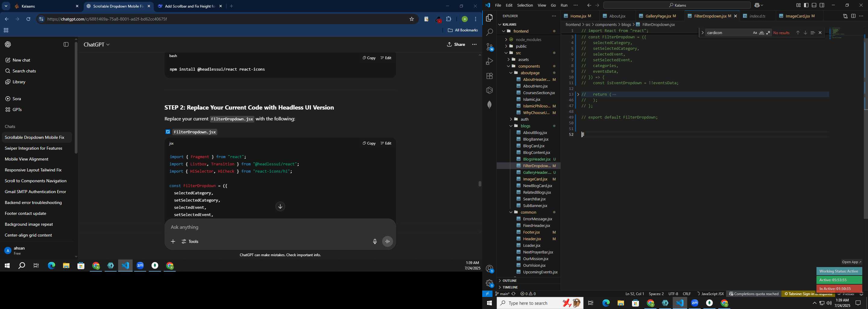Click Copilot icon in VS Code title bar
Viewport: 868px width, 309px height.
(757, 5)
